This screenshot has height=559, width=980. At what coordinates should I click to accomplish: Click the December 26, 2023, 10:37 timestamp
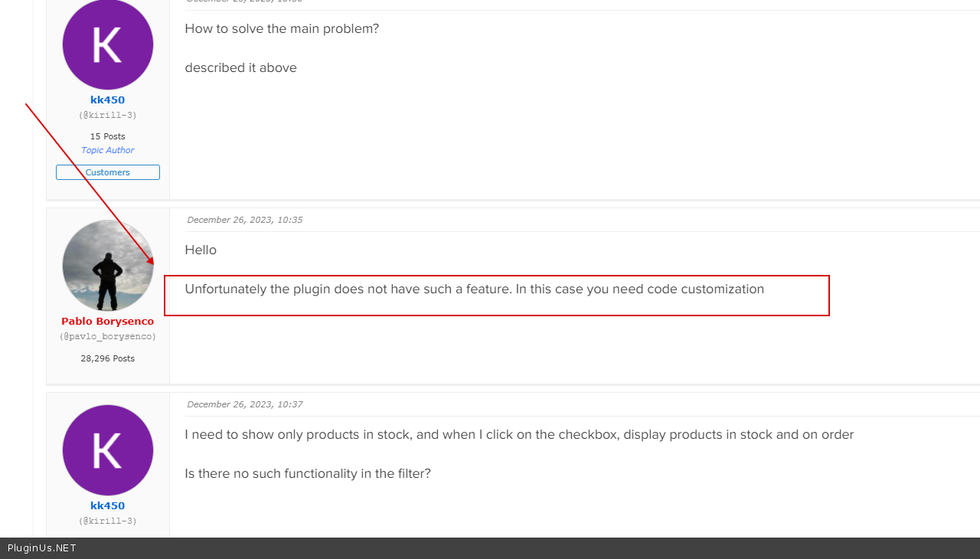coord(244,404)
